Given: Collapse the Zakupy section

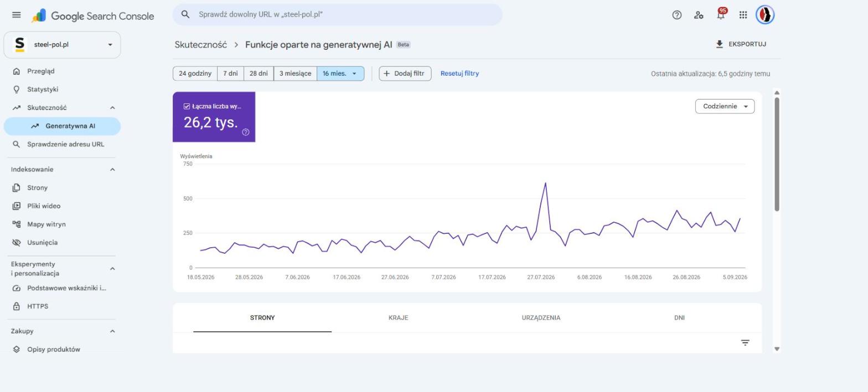Looking at the screenshot, I should coord(112,331).
